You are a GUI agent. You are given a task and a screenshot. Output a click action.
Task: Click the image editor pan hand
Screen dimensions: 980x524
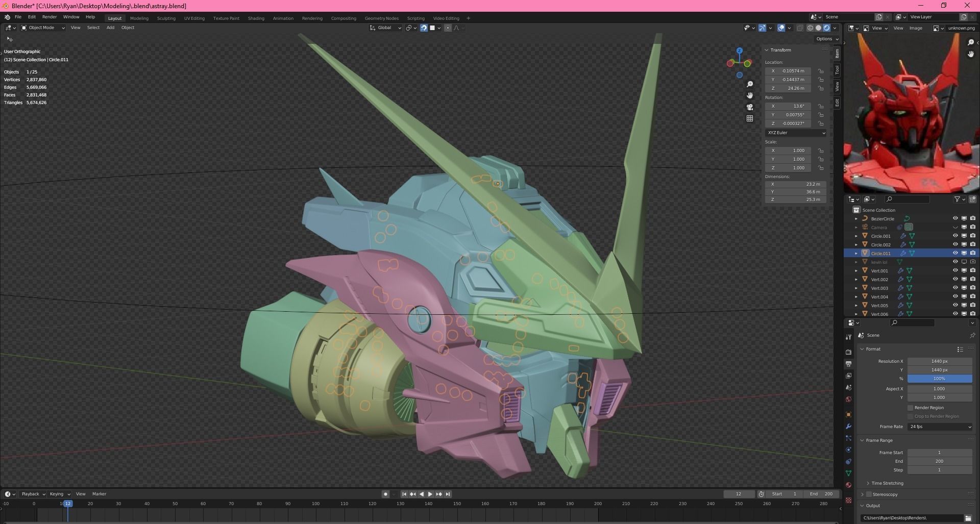click(970, 54)
